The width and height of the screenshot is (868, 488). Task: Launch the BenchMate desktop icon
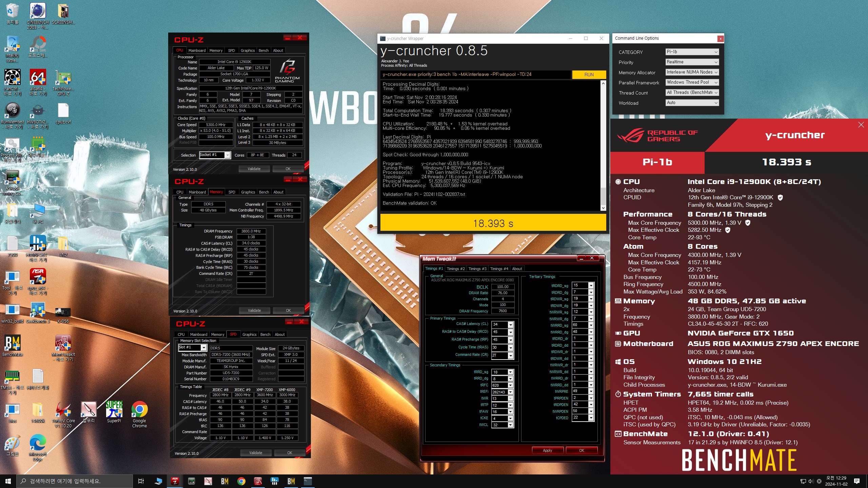[x=12, y=346]
